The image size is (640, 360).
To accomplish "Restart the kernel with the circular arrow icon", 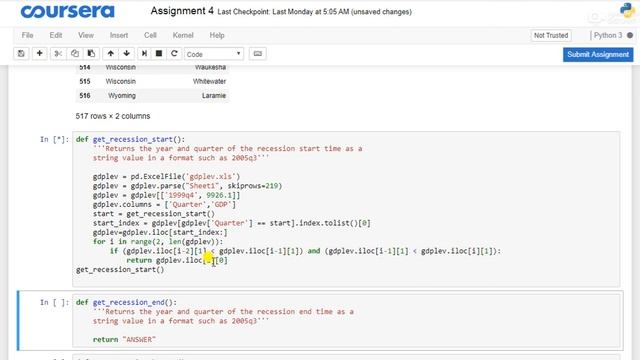I will tap(174, 53).
